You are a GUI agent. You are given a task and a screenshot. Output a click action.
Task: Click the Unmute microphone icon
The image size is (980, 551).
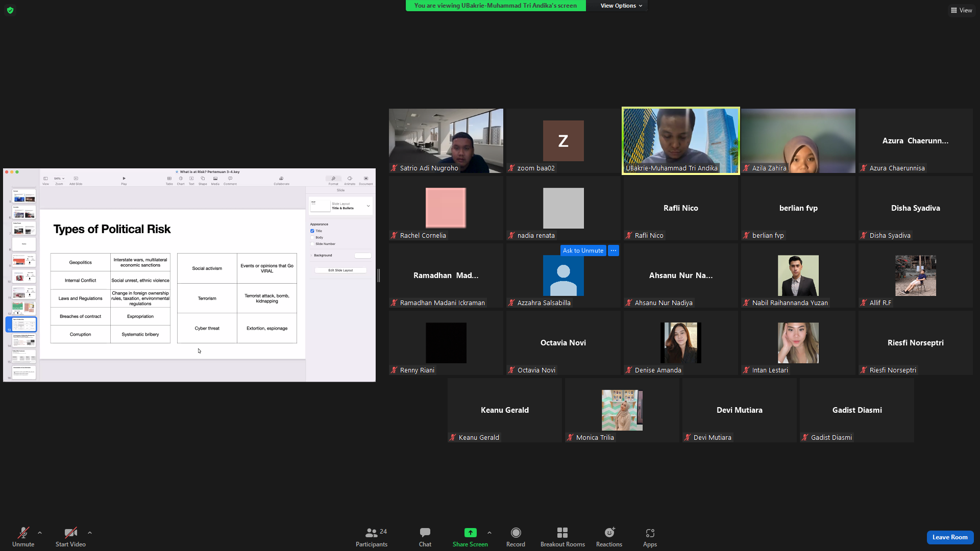(23, 533)
